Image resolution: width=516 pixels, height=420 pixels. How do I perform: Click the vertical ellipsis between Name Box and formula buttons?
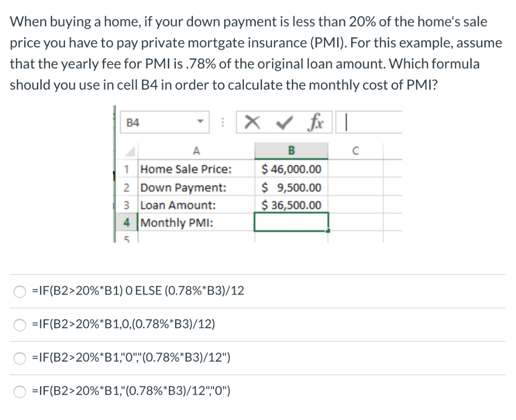coord(223,121)
